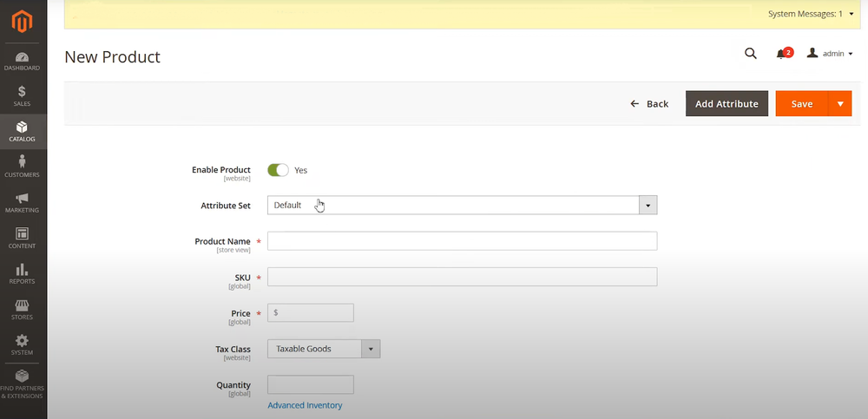Viewport: 868px width, 419px height.
Task: Open the Advanced Inventory link
Action: coord(305,405)
